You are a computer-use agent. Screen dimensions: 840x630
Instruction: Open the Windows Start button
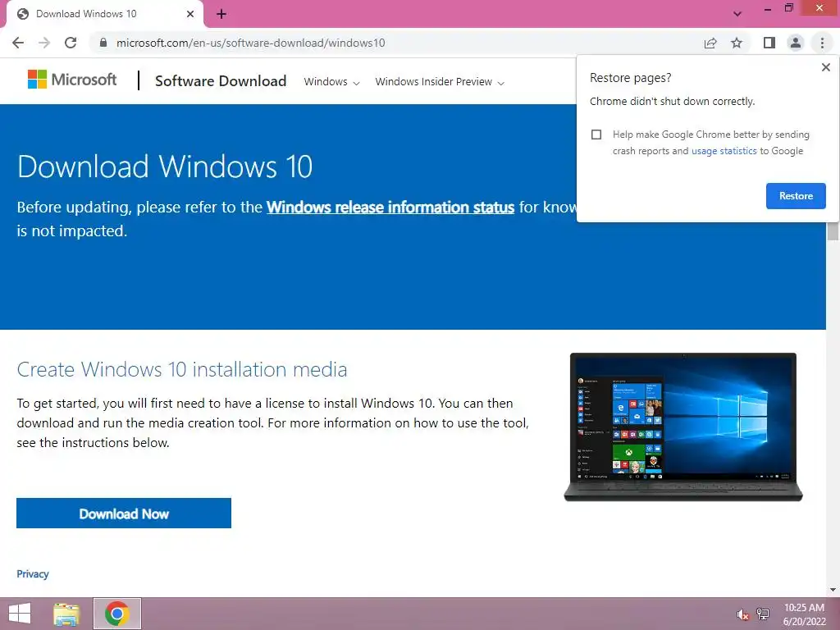20,614
